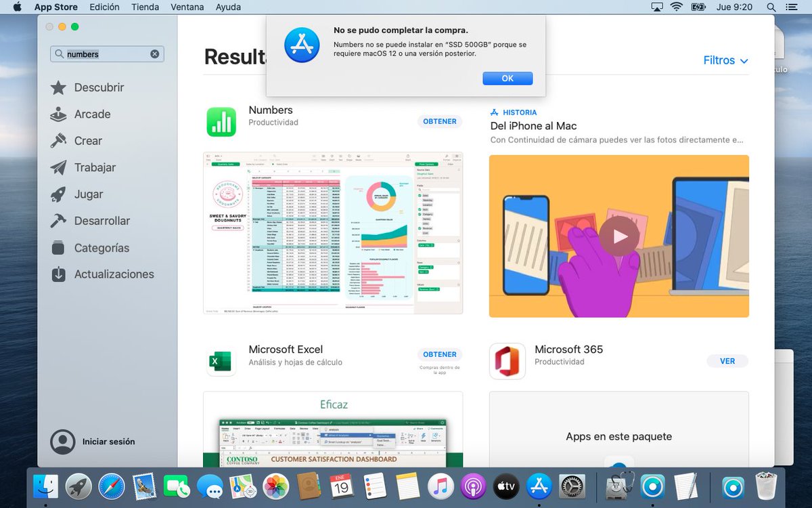
Task: Play the Del iPhone al Mac video
Action: [x=619, y=236]
